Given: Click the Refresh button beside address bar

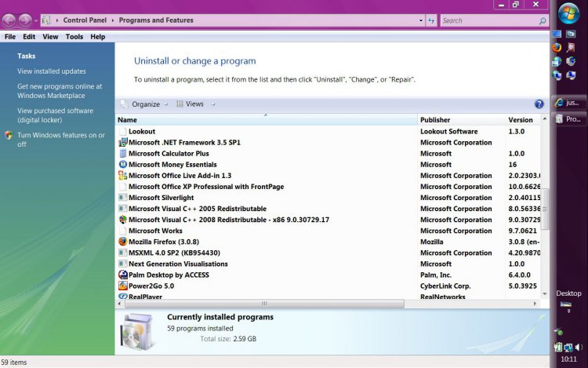Looking at the screenshot, I should 431,20.
